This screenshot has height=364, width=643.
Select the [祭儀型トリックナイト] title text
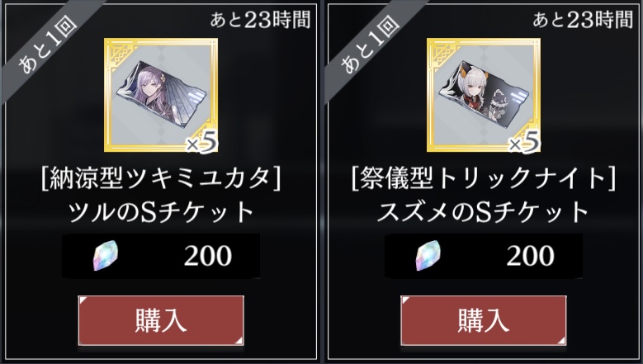click(484, 180)
